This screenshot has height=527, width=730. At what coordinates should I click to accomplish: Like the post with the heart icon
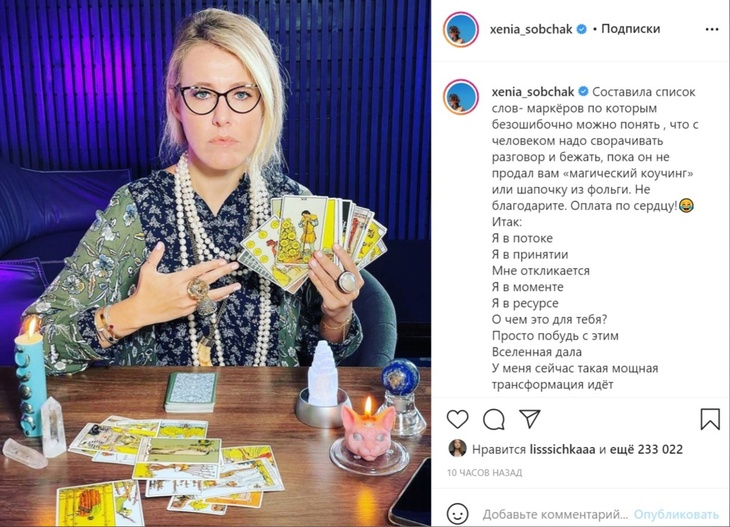coord(458,419)
